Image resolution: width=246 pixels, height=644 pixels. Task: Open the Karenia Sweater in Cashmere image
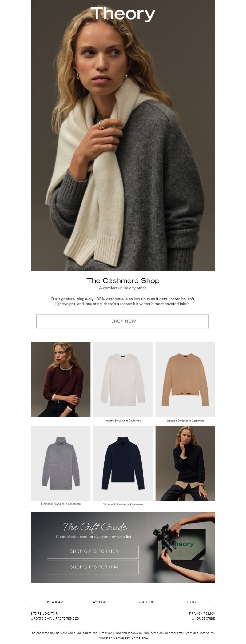click(123, 379)
